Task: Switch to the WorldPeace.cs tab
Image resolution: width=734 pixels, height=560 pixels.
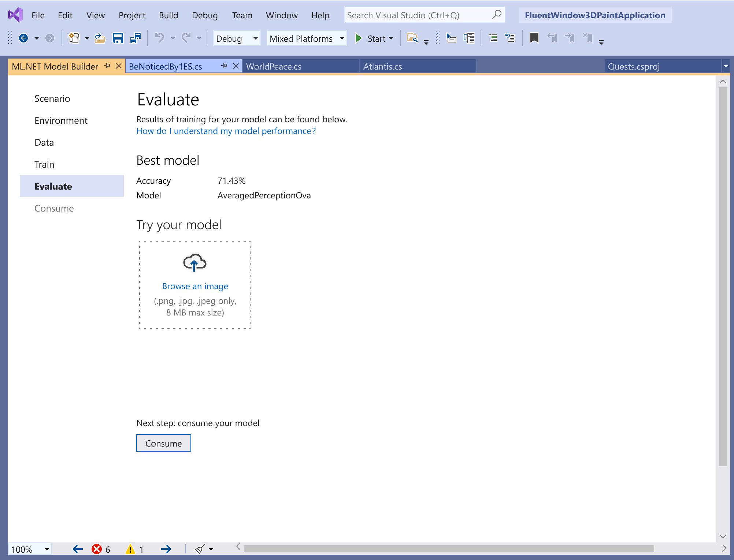Action: pos(274,66)
